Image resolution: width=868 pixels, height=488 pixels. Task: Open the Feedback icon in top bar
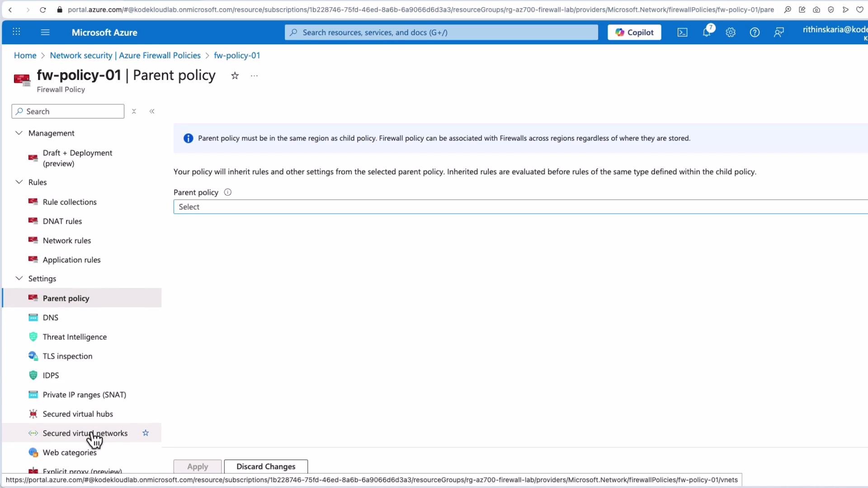click(x=778, y=33)
